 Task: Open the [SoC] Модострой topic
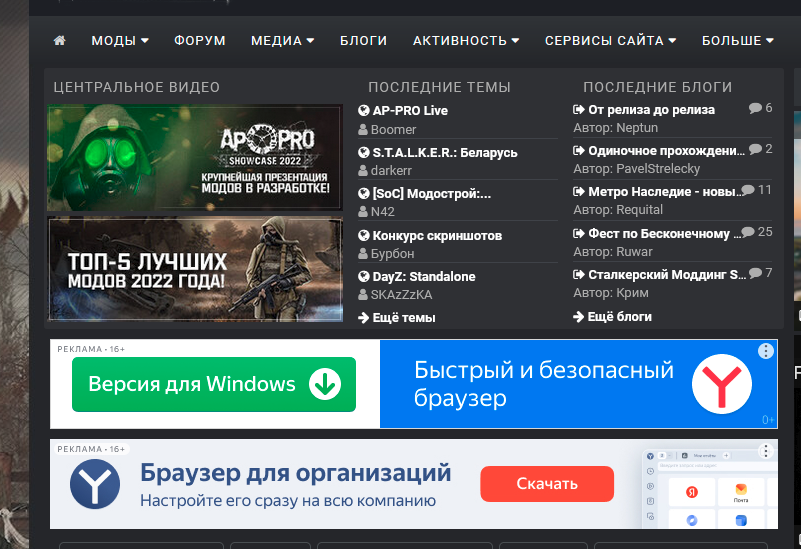pyautogui.click(x=432, y=194)
